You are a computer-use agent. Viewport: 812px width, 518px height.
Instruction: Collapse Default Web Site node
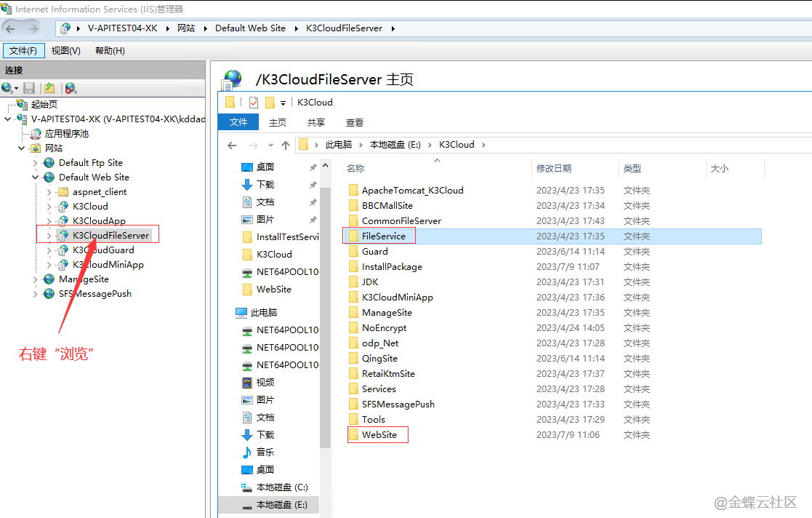coord(35,178)
